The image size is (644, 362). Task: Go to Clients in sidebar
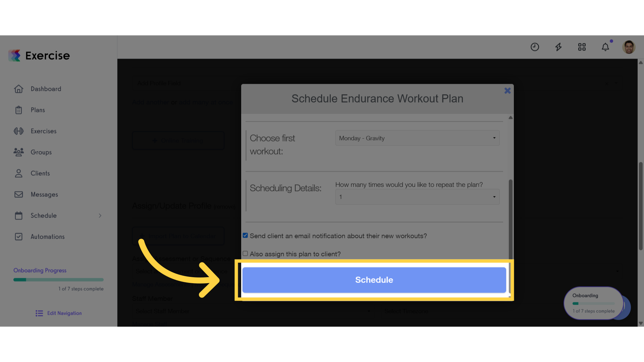point(40,173)
